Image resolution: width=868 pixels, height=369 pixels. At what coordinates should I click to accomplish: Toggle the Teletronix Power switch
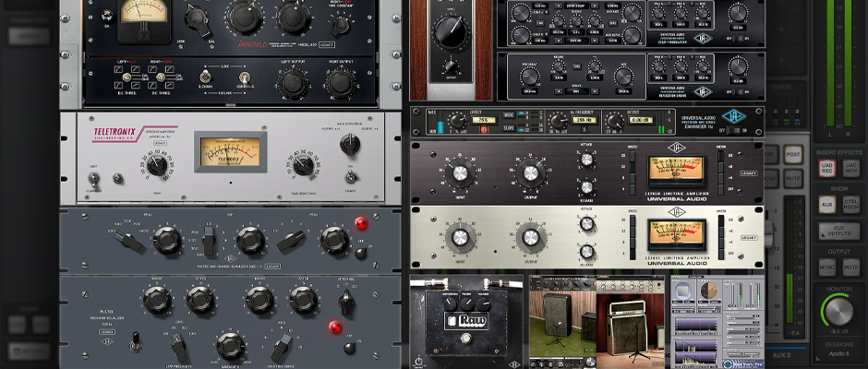pyautogui.click(x=350, y=176)
